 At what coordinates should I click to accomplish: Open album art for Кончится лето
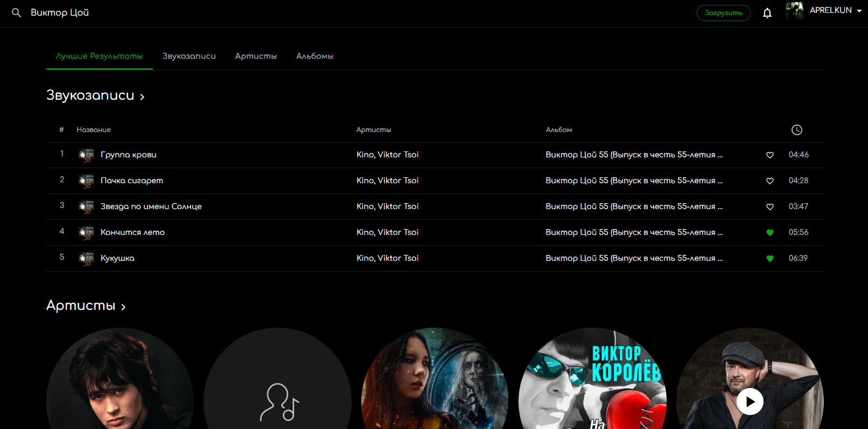[x=86, y=233]
